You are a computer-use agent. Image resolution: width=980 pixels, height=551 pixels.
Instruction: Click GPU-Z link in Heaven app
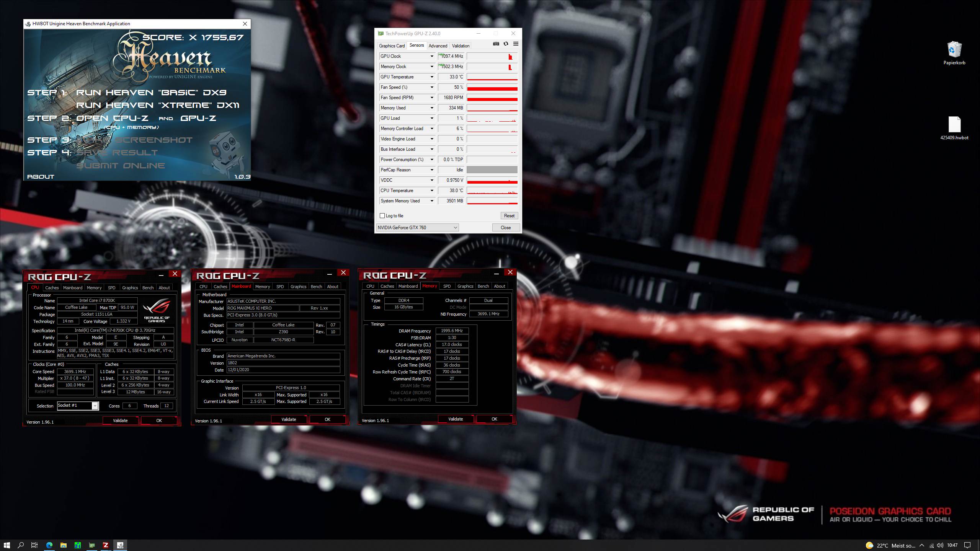coord(198,118)
